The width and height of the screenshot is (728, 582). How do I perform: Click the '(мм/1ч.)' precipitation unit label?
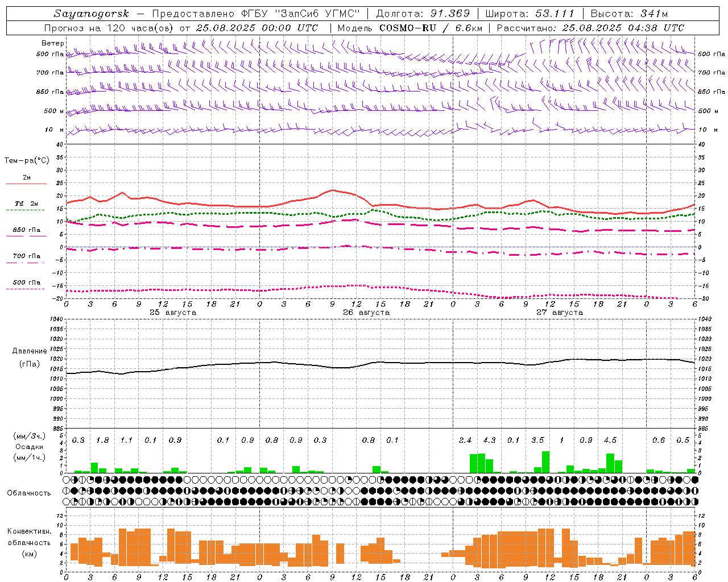[30, 458]
